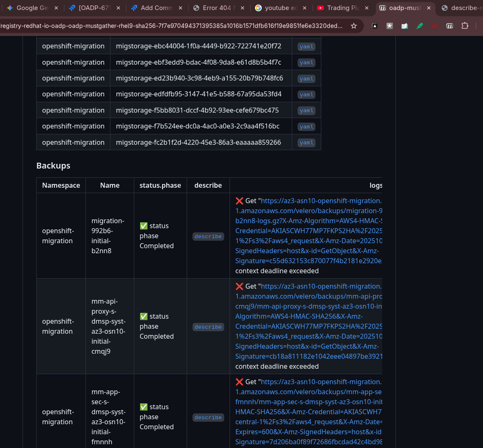Describe the mm-api-proxy backup
The image size is (483, 448).
tap(208, 327)
